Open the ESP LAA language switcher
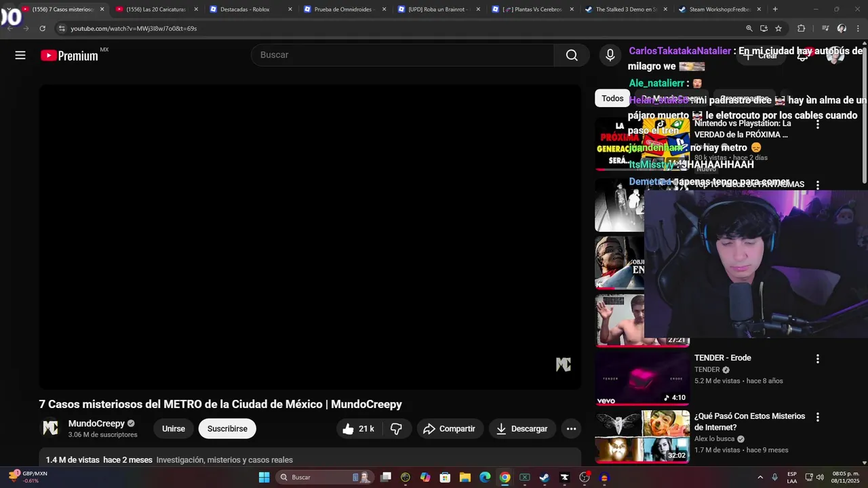868x488 pixels. tap(792, 477)
